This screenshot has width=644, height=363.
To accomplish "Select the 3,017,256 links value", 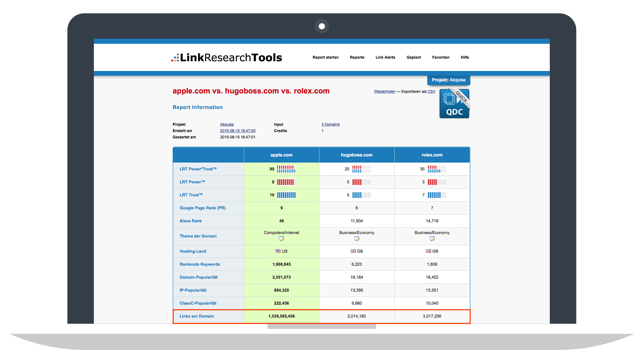I will coord(432,316).
